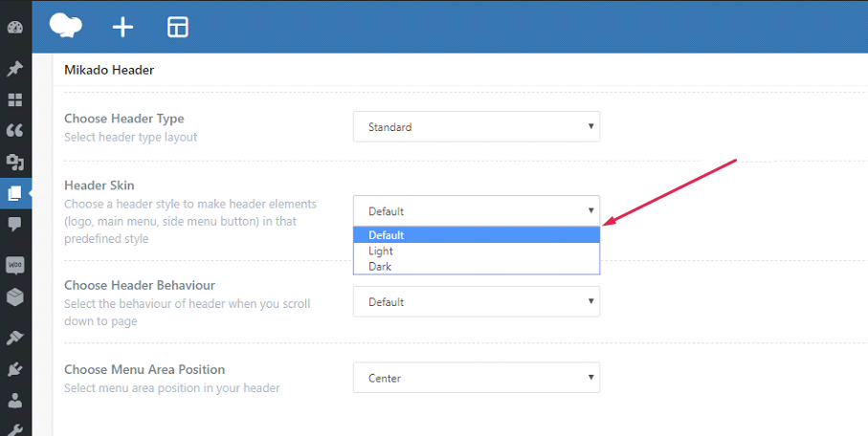Open the quote-mark Testimonials icon
This screenshot has height=436, width=868.
click(x=14, y=130)
